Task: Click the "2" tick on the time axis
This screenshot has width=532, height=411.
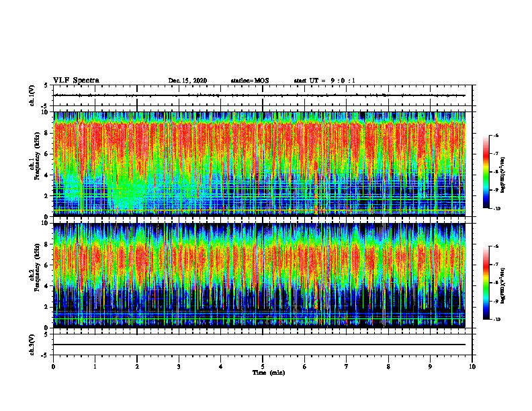Action: [x=137, y=367]
